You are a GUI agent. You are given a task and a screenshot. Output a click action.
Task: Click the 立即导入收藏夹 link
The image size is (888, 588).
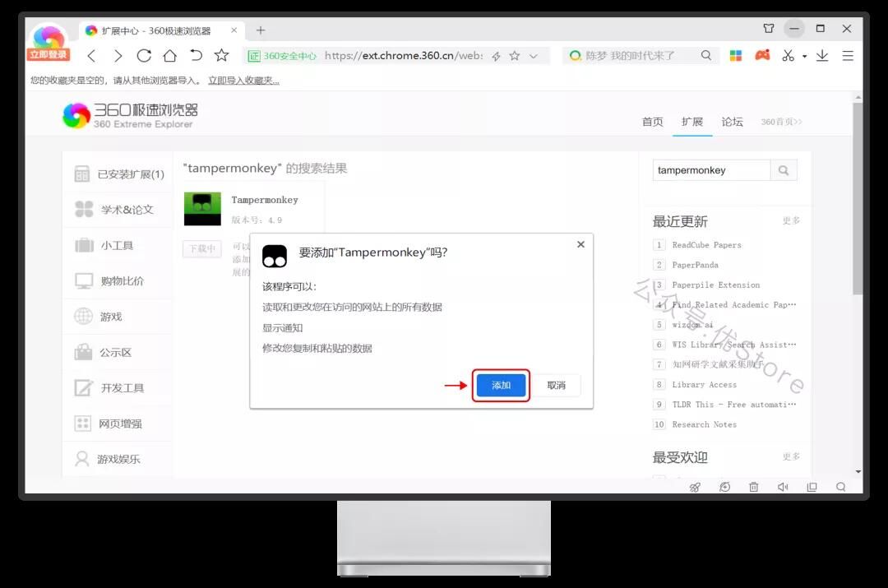[243, 81]
